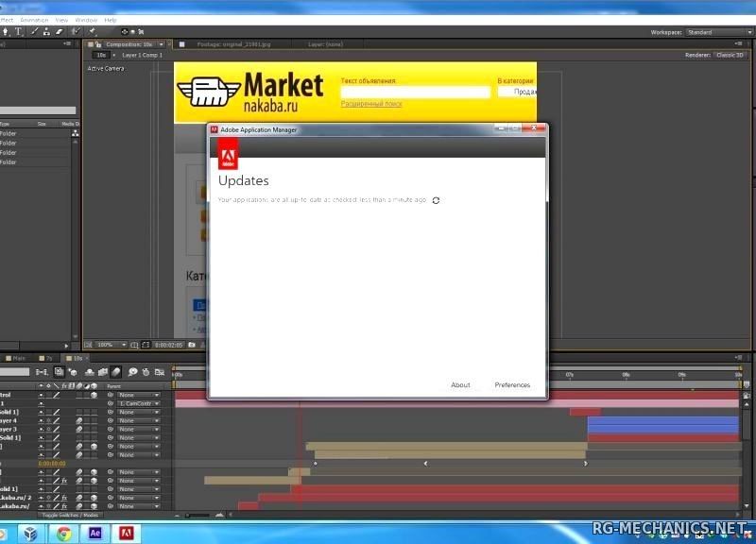Open the parent dropdown for the Control layer
This screenshot has width=756, height=544.
[138, 395]
